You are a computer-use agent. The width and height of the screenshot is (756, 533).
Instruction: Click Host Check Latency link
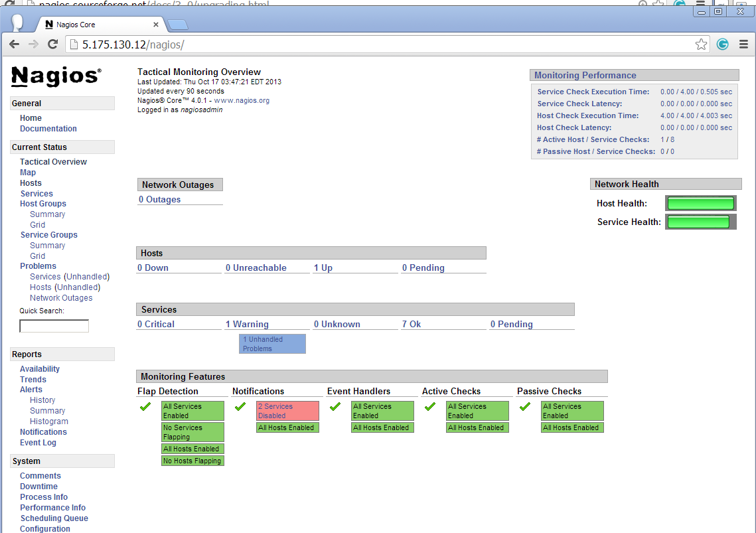[573, 128]
